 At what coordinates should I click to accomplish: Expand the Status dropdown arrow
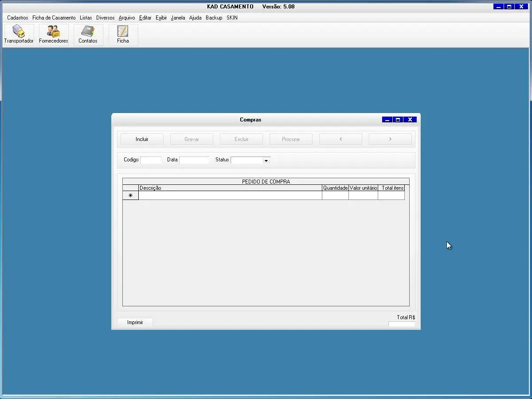(266, 160)
